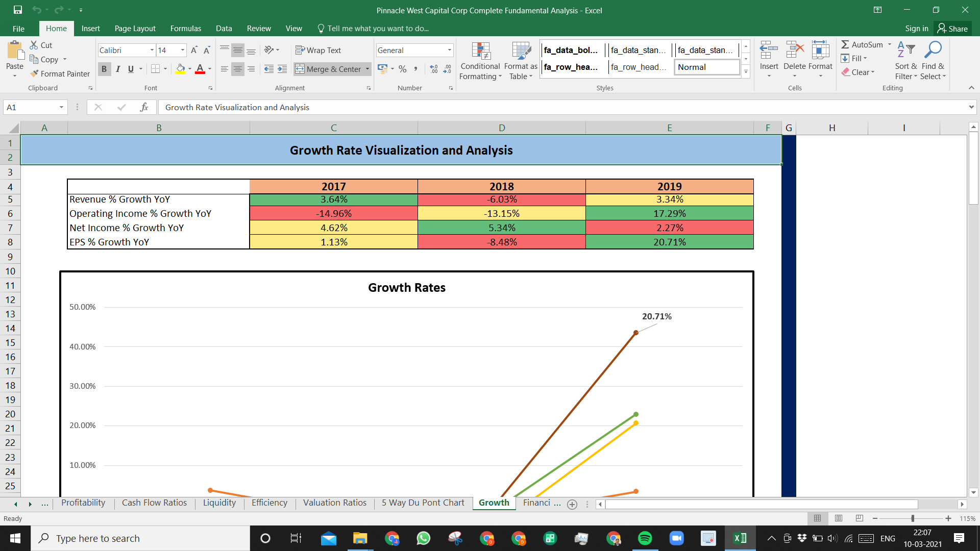Switch to the Insert ribbon tab
980x551 pixels.
(x=90, y=29)
